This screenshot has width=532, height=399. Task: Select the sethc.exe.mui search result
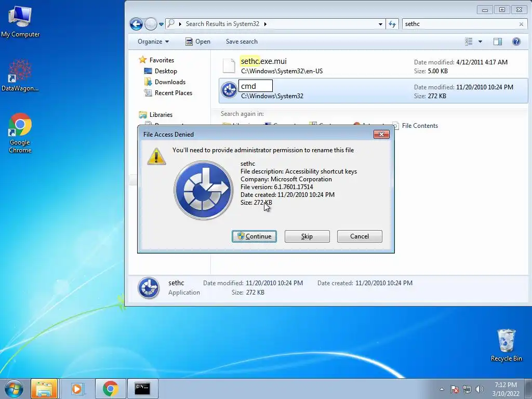pyautogui.click(x=373, y=66)
